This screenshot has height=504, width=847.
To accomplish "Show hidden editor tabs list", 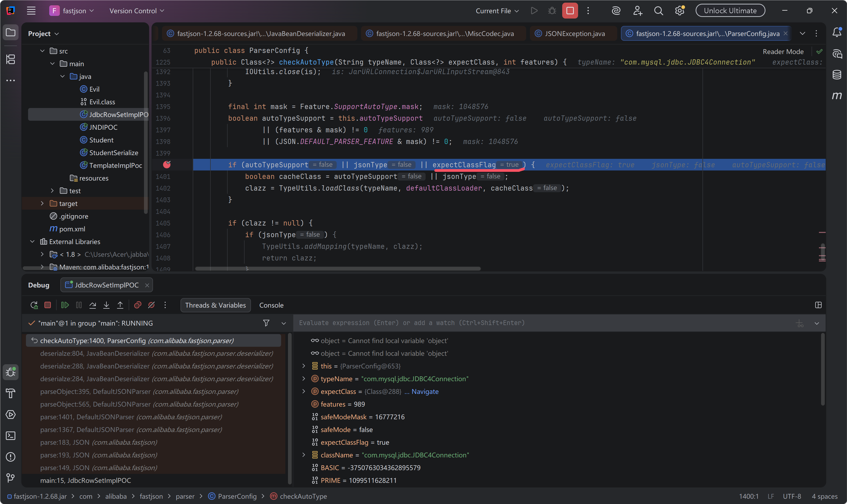I will [803, 33].
